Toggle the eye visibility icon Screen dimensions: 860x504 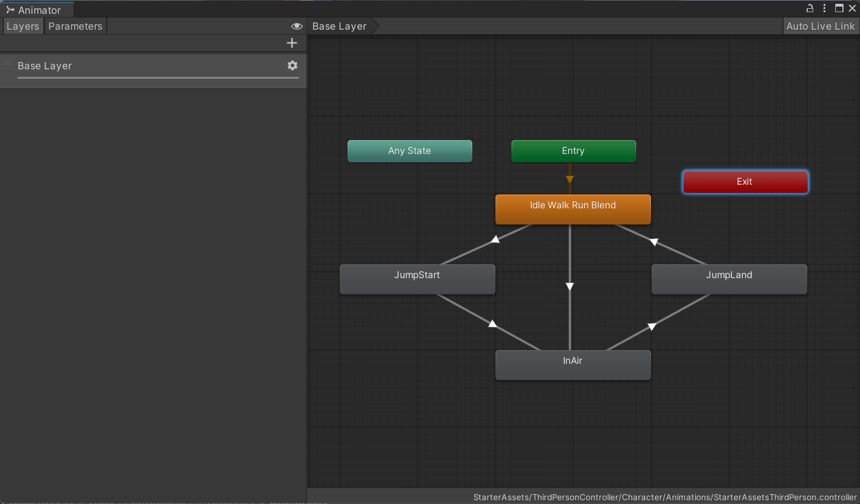click(297, 26)
